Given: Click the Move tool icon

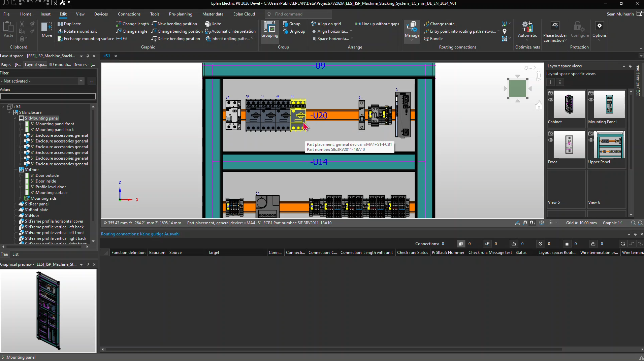Looking at the screenshot, I should click(47, 28).
